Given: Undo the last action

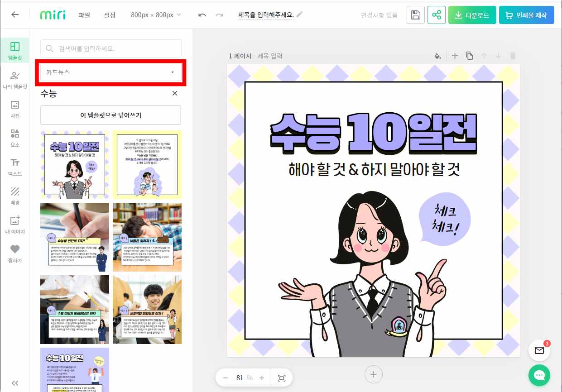Looking at the screenshot, I should [x=202, y=15].
